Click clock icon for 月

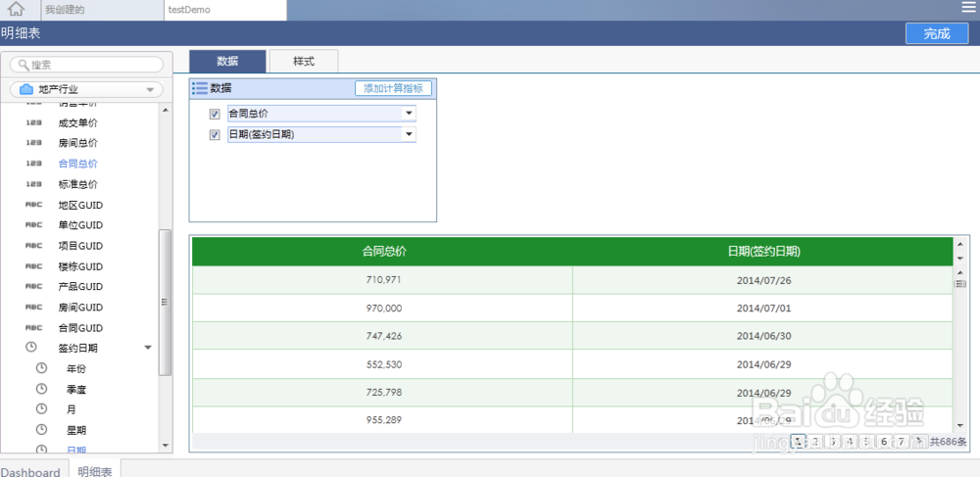[41, 409]
